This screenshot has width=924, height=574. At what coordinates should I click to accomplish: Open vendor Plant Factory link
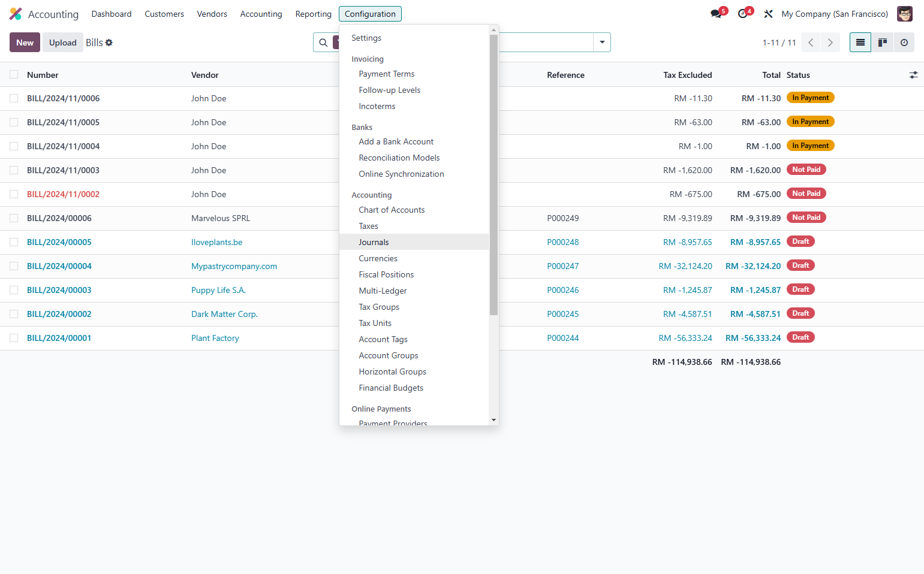[215, 338]
